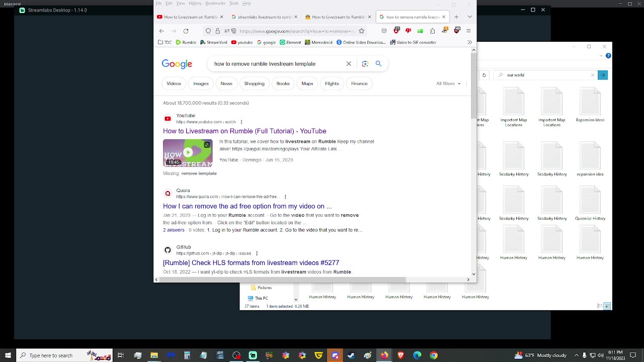List all tabs with the dropdown arrow
The image size is (644, 362).
469,17
